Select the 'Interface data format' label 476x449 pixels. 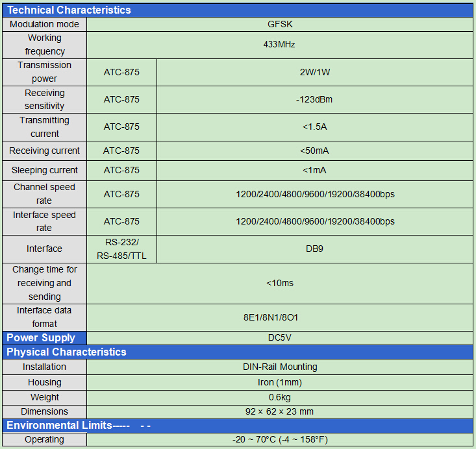coord(44,317)
